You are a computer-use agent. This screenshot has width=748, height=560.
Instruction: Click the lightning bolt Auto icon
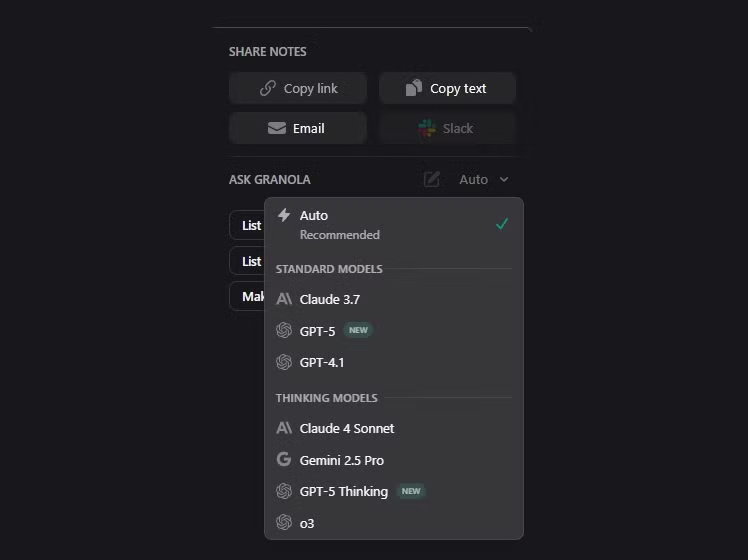coord(284,215)
